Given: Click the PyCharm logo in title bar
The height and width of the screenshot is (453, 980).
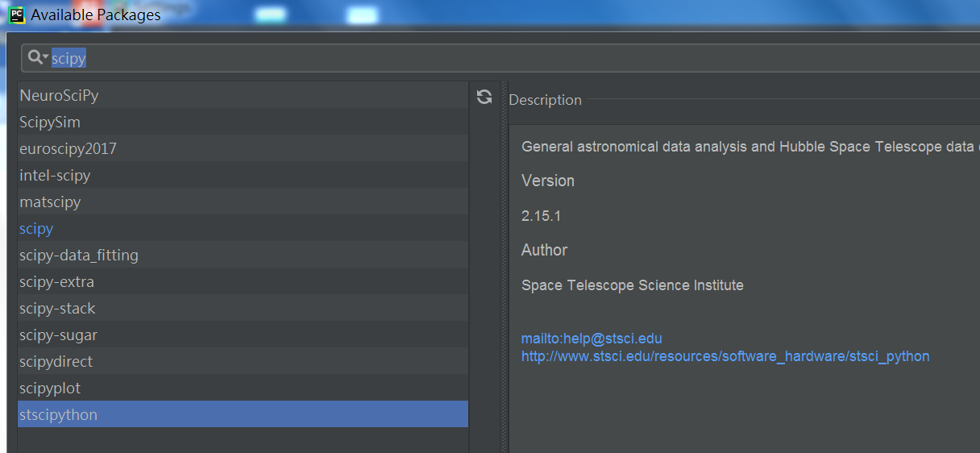Looking at the screenshot, I should coord(16,15).
